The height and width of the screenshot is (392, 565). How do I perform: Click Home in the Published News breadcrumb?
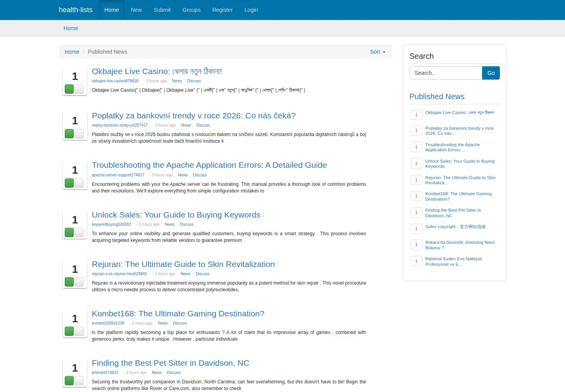[72, 52]
